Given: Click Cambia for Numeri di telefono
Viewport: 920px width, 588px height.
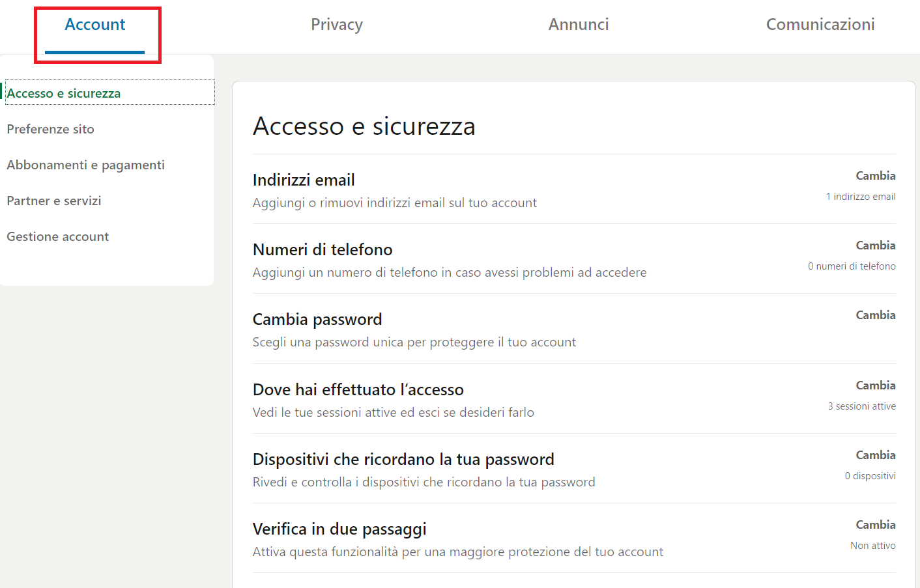Looking at the screenshot, I should (x=875, y=245).
